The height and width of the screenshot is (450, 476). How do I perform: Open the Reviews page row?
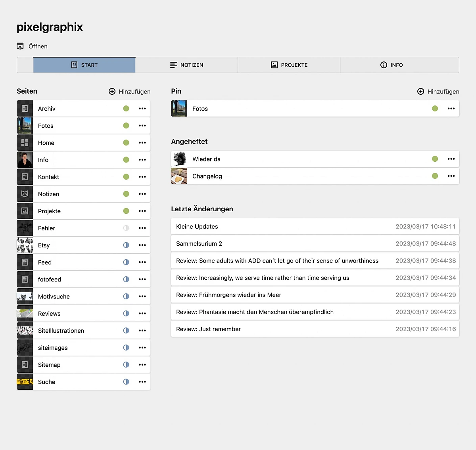pos(83,313)
